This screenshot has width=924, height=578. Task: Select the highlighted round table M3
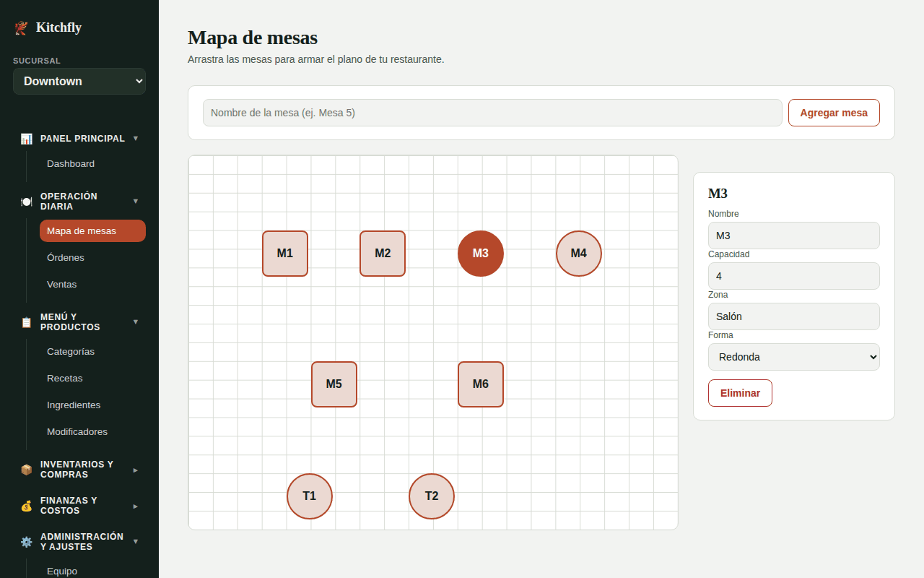click(x=481, y=254)
